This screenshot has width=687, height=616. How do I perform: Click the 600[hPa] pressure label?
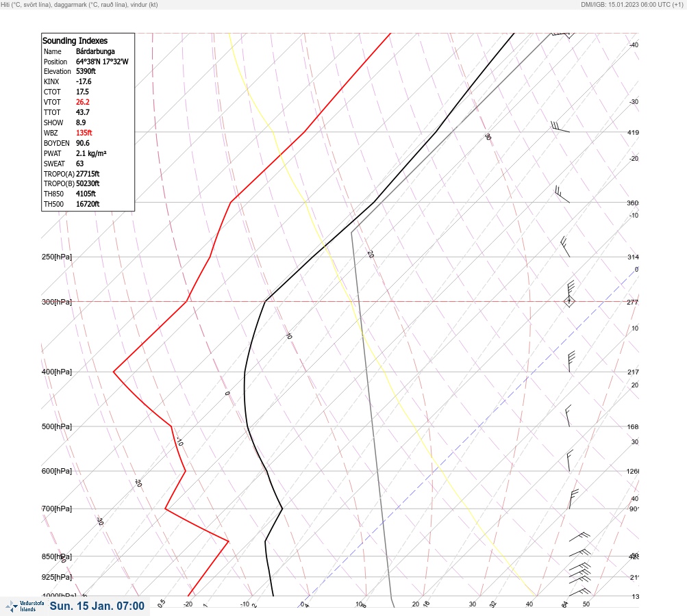pyautogui.click(x=57, y=471)
